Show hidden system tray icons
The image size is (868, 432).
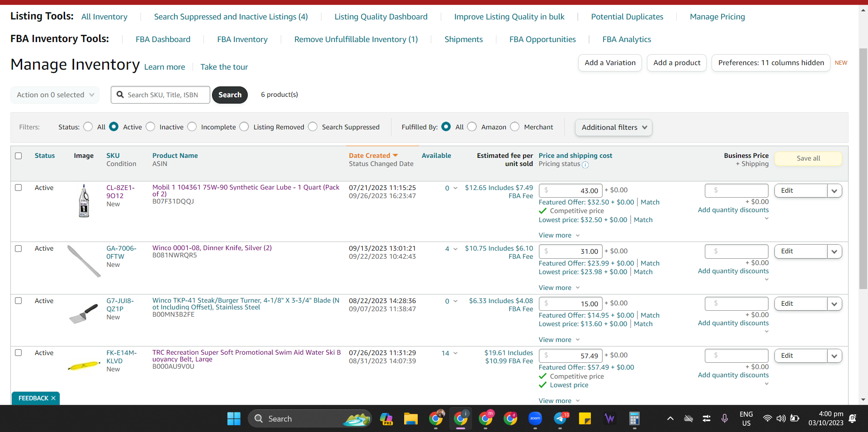[x=670, y=419]
